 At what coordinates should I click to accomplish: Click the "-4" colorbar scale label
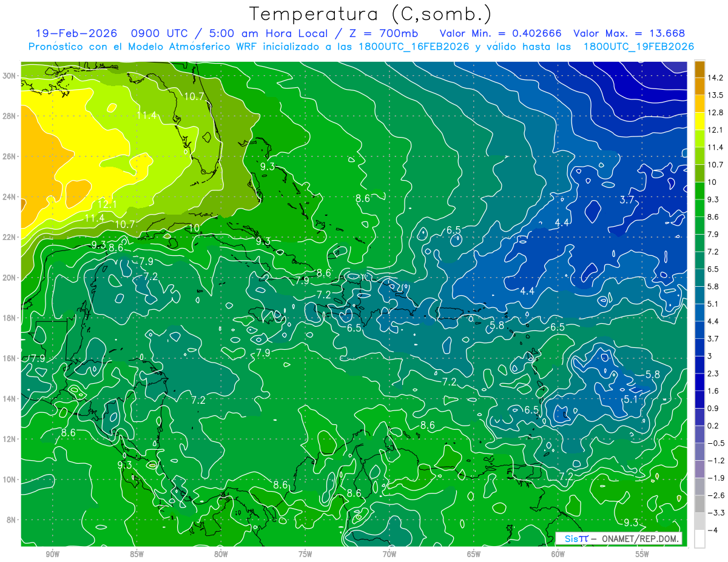tap(713, 530)
